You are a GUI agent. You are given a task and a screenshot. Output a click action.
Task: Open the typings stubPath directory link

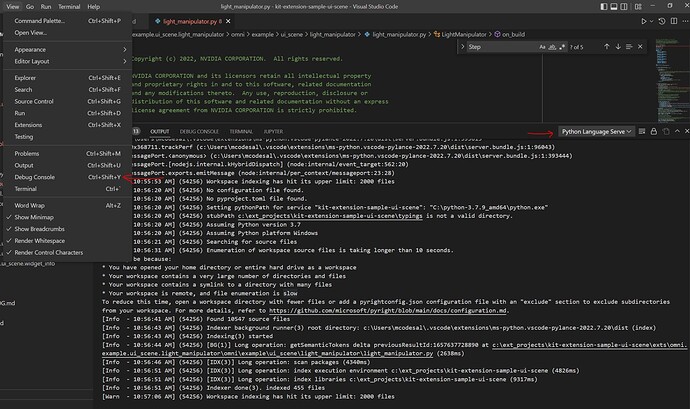click(x=330, y=216)
